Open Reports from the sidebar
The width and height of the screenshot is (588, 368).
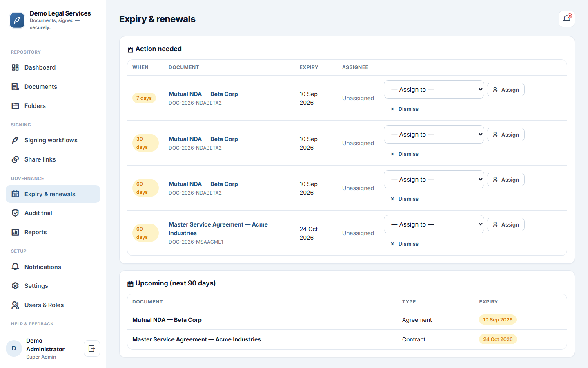(53, 232)
